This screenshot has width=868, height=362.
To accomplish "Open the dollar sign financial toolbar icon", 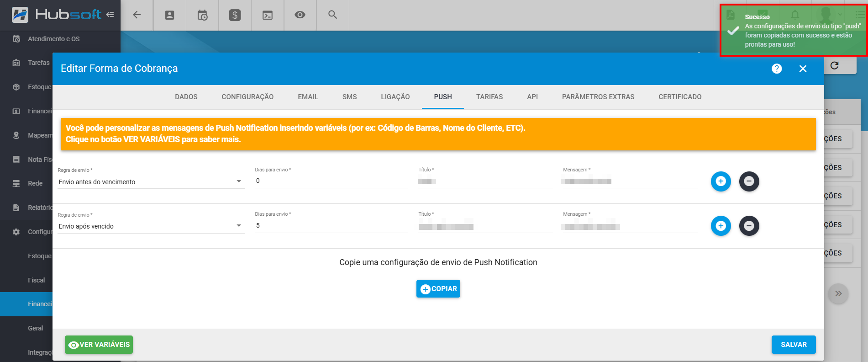I will pyautogui.click(x=235, y=15).
